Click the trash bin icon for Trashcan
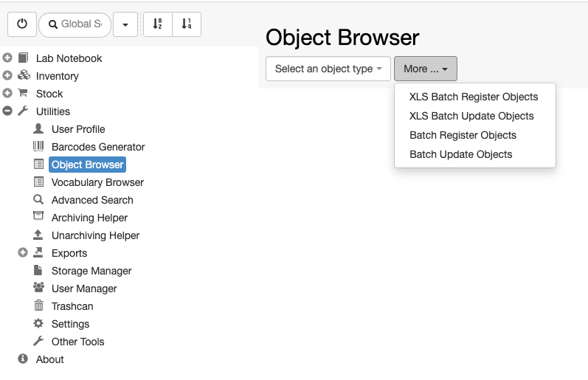 click(38, 305)
